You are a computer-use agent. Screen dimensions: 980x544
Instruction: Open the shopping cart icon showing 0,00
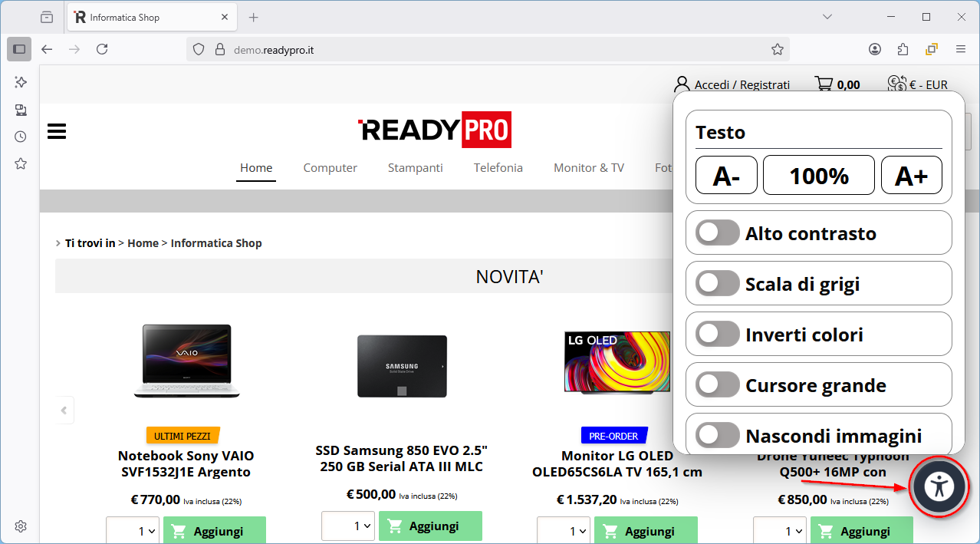824,84
